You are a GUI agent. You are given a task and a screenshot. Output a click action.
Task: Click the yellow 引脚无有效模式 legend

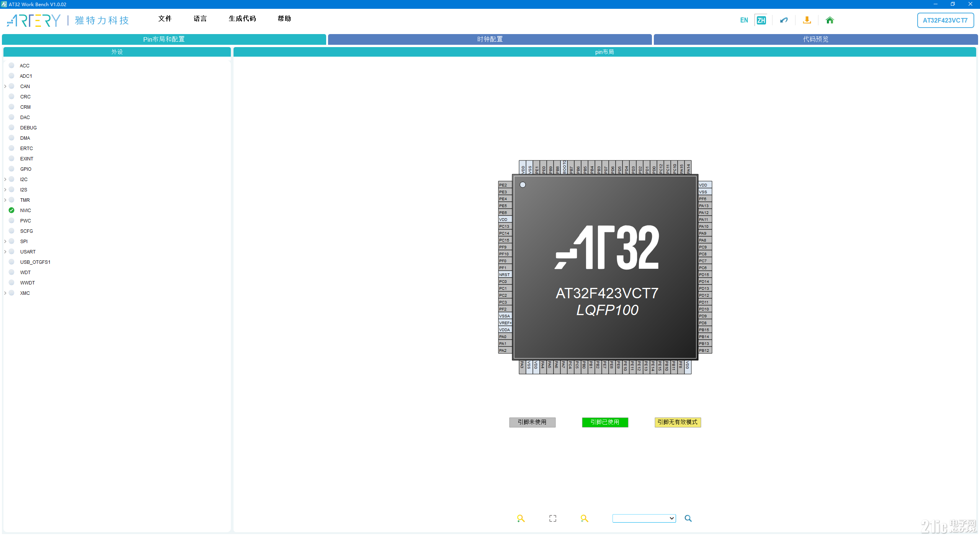point(678,422)
